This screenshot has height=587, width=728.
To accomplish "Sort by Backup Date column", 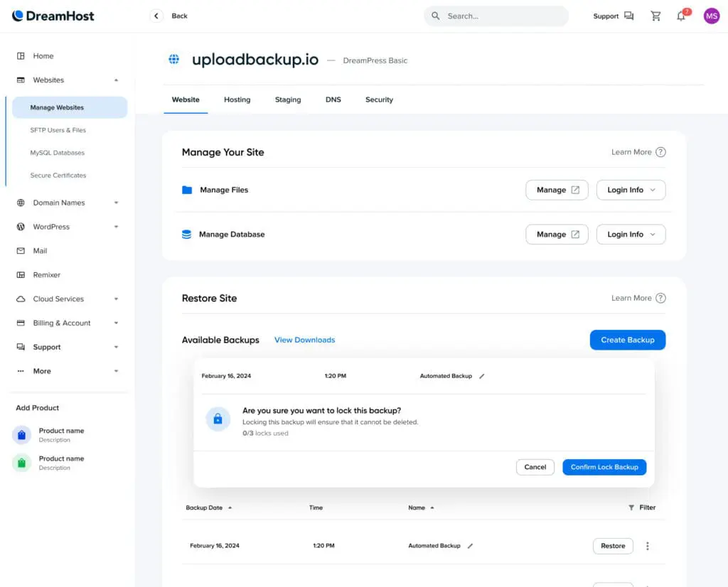I will click(208, 507).
